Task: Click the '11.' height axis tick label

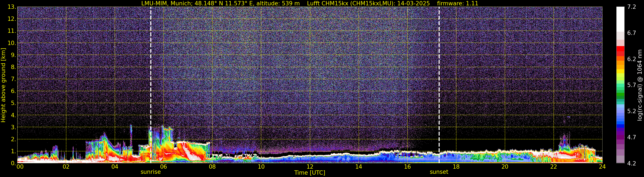Action: (x=12, y=31)
